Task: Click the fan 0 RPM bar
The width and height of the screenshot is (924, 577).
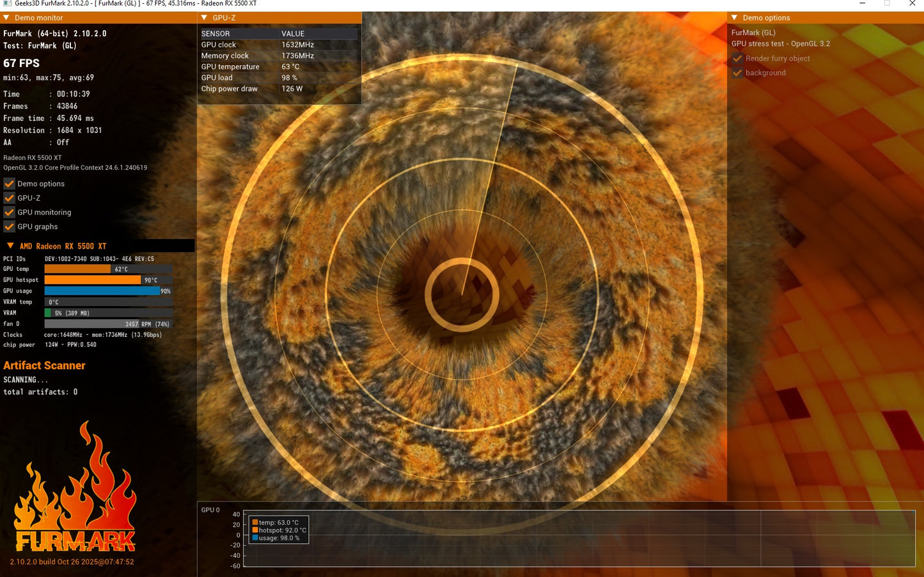Action: (x=108, y=324)
